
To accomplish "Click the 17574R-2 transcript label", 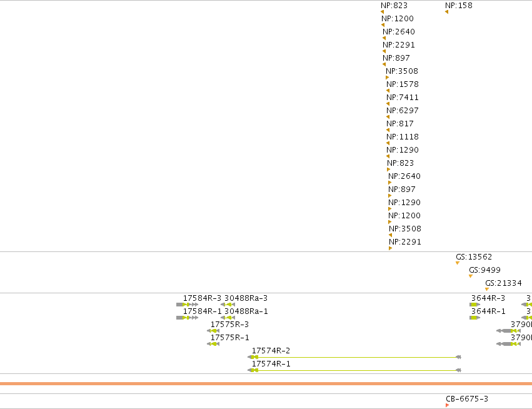I will point(271,351).
